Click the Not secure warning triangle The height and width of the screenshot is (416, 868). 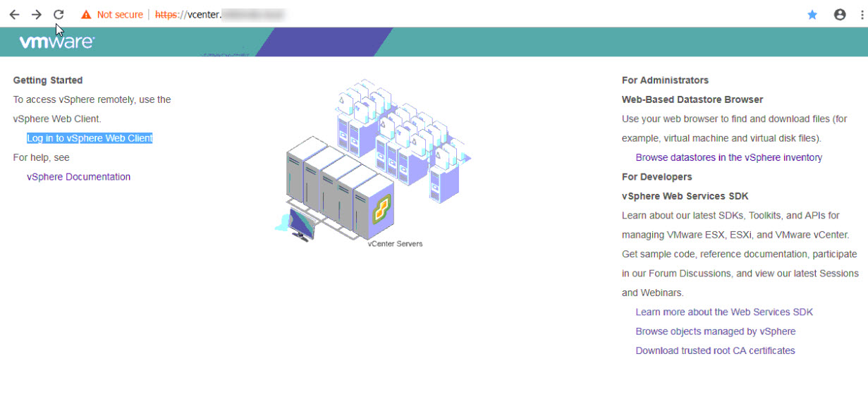pyautogui.click(x=85, y=14)
